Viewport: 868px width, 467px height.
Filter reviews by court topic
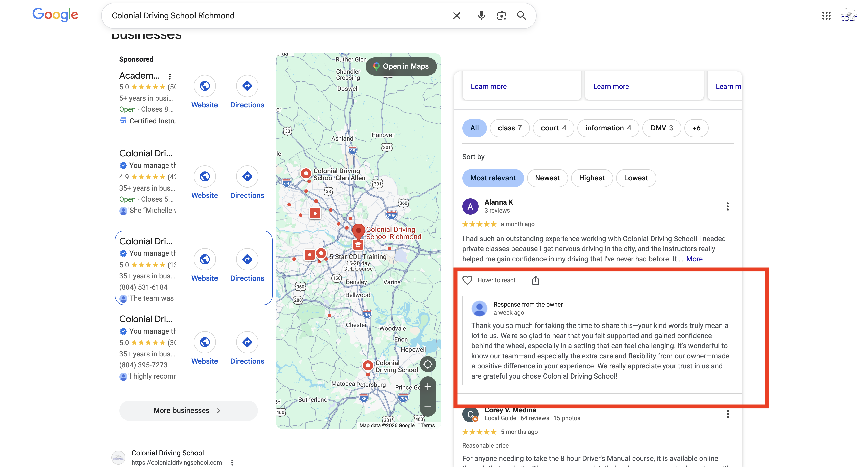[553, 128]
